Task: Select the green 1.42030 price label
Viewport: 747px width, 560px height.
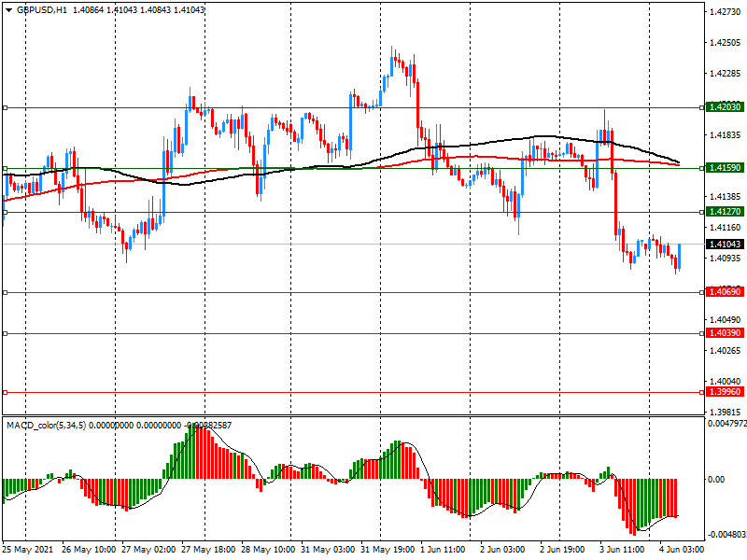Action: click(725, 108)
